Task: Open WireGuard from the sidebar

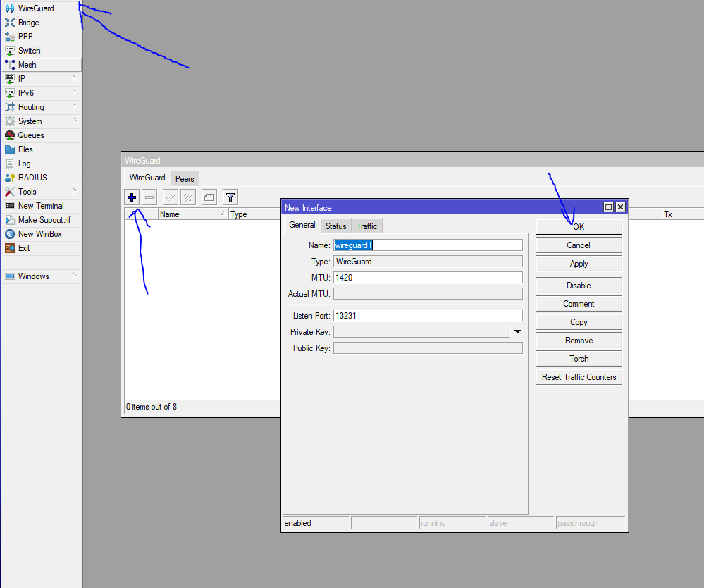Action: pyautogui.click(x=35, y=8)
